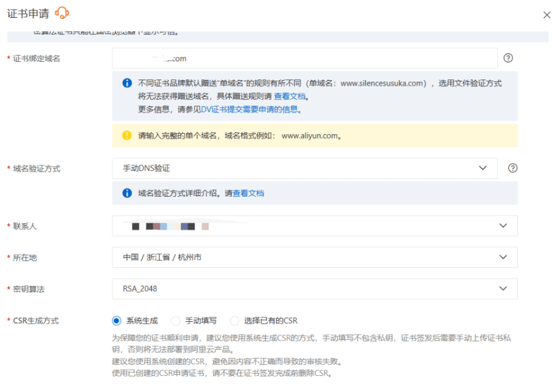Open the 所在地 location dropdown

(314, 257)
